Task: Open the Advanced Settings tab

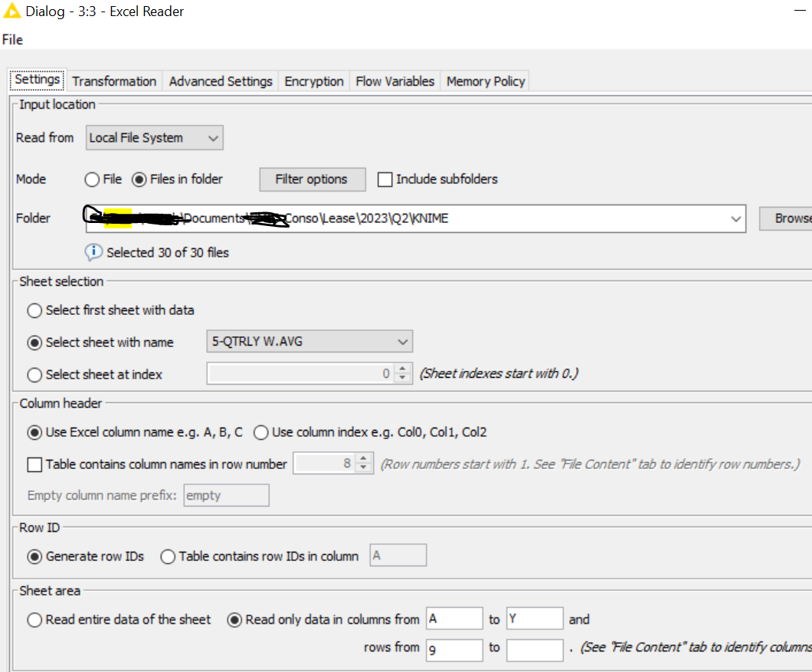Action: pos(221,81)
